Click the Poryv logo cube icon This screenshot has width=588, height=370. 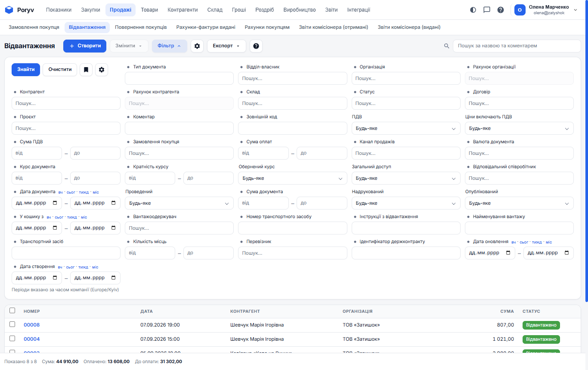pyautogui.click(x=9, y=10)
